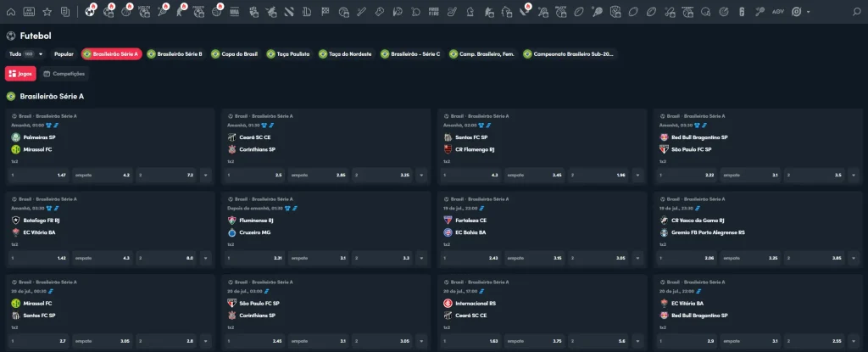This screenshot has height=352, width=868.
Task: Open the search magnifier icon
Action: tap(857, 12)
